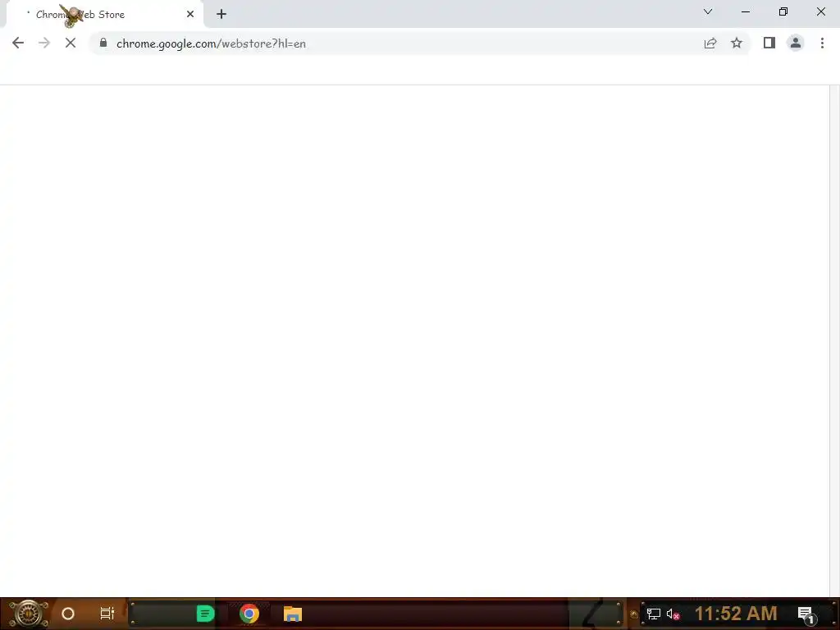Image resolution: width=840 pixels, height=630 pixels.
Task: Open Task View on taskbar
Action: [107, 614]
